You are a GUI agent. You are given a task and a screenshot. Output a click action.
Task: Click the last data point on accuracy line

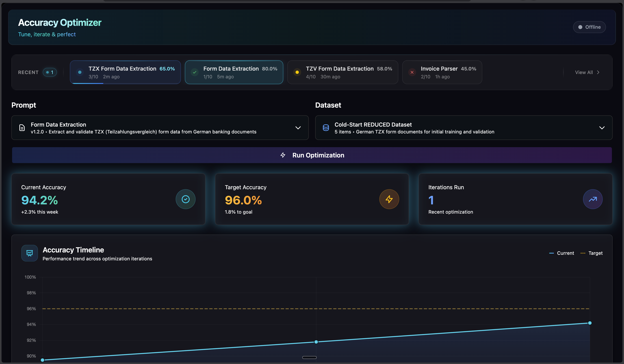coord(590,323)
